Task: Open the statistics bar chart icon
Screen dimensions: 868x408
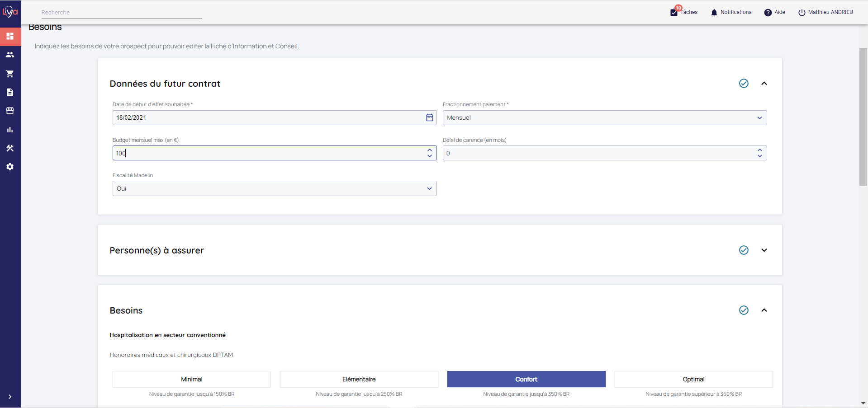Action: pyautogui.click(x=10, y=130)
